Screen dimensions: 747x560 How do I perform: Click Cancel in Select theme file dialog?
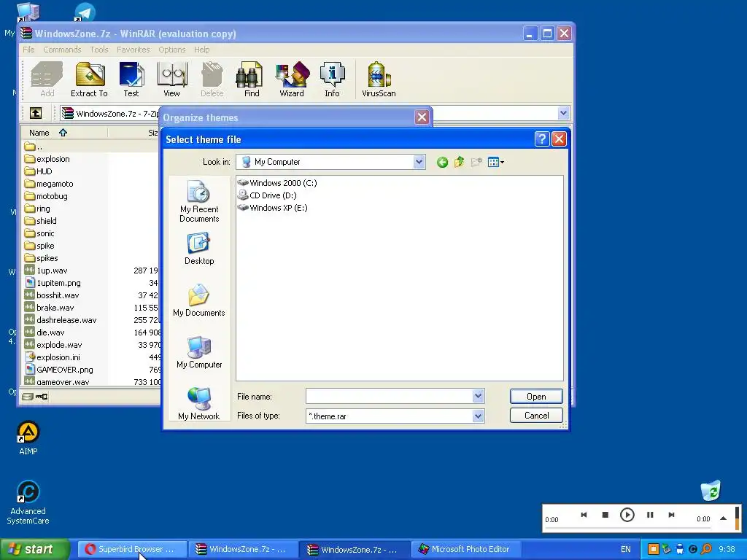[x=536, y=415]
